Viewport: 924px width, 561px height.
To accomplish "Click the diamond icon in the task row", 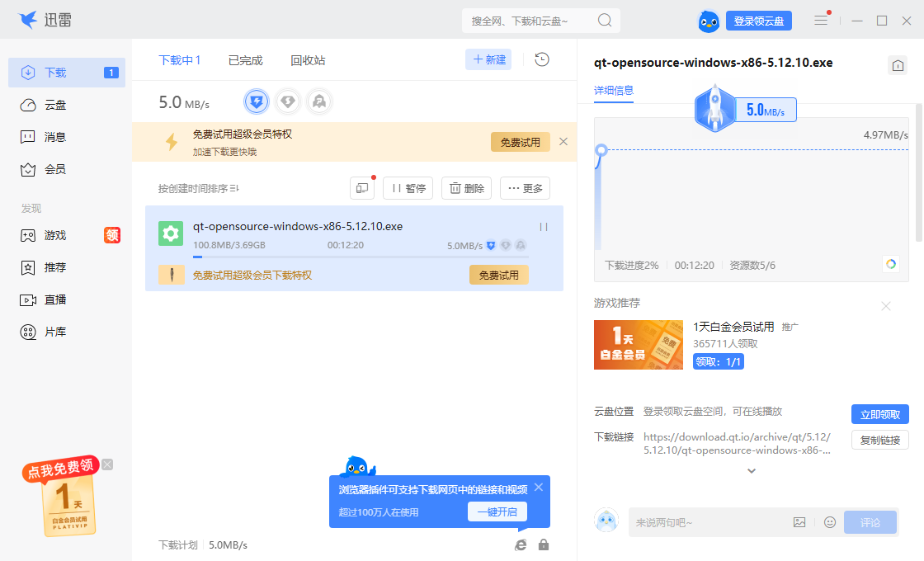I will click(506, 245).
